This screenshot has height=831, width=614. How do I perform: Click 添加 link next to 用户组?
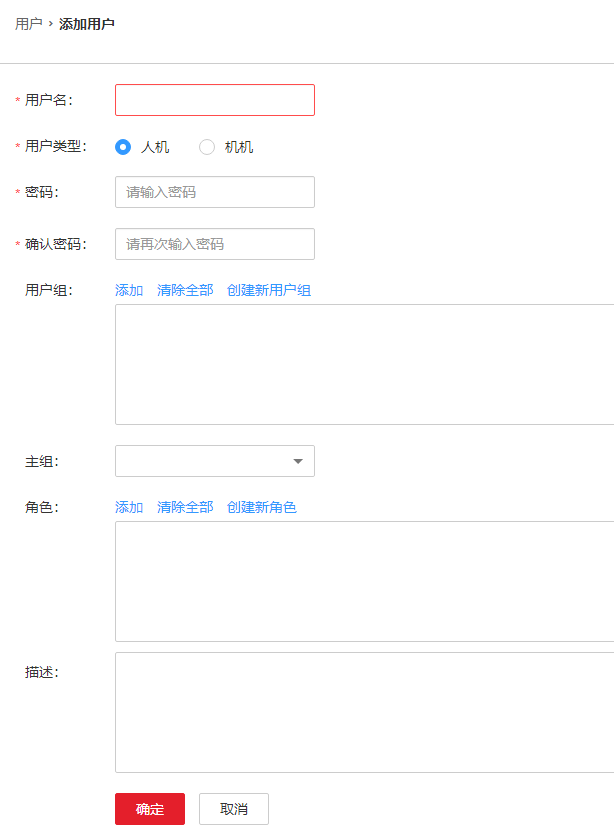point(129,290)
